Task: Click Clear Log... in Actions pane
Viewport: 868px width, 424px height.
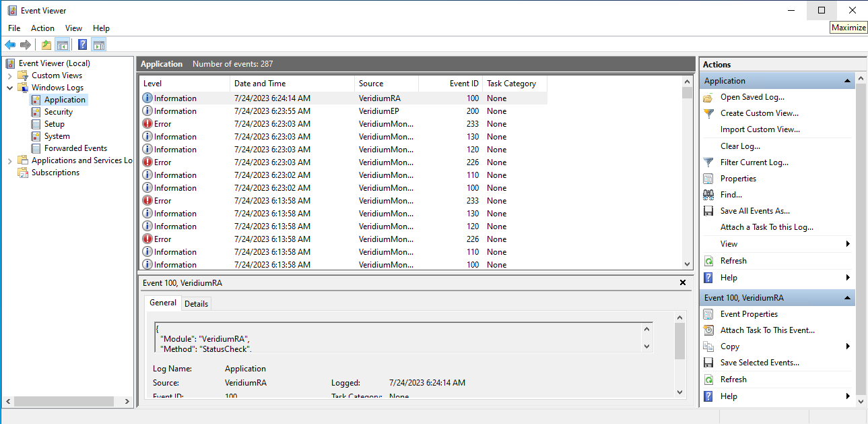Action: [x=740, y=146]
